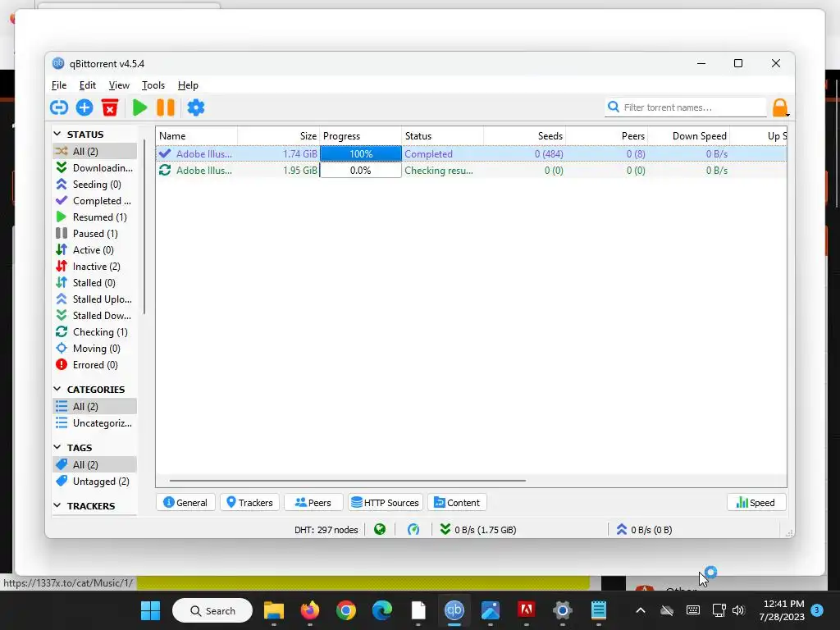Click the green globe connection status icon
840x630 pixels.
[x=380, y=530]
